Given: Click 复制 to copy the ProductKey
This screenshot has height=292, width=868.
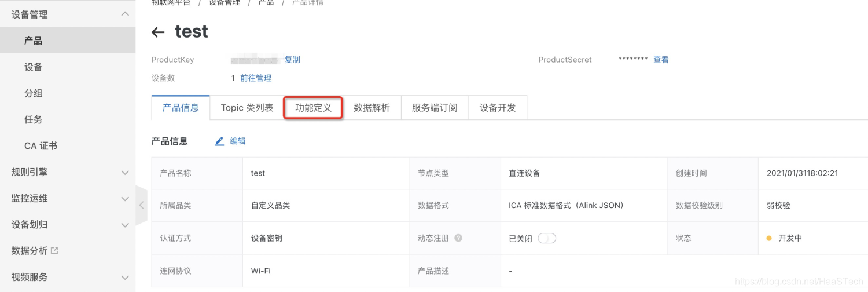Looking at the screenshot, I should (x=292, y=60).
